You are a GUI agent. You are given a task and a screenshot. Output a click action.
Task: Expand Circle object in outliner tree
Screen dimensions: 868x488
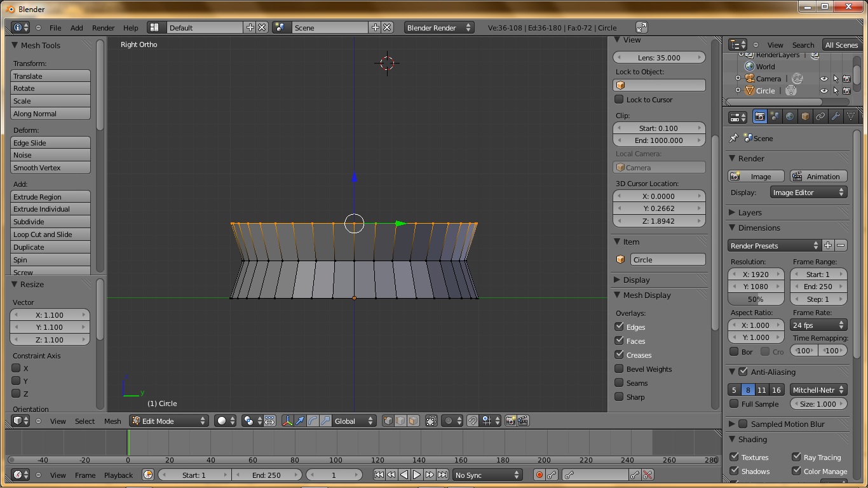738,91
